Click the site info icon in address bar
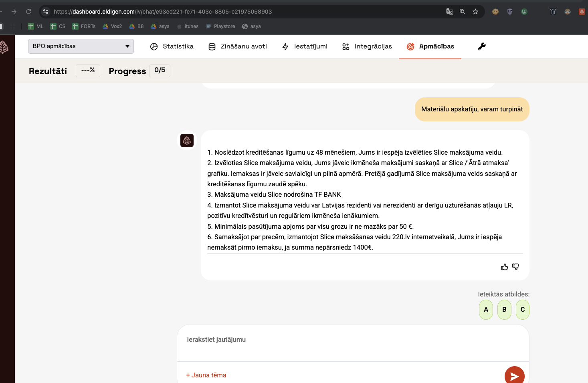This screenshot has height=383, width=588. [46, 12]
